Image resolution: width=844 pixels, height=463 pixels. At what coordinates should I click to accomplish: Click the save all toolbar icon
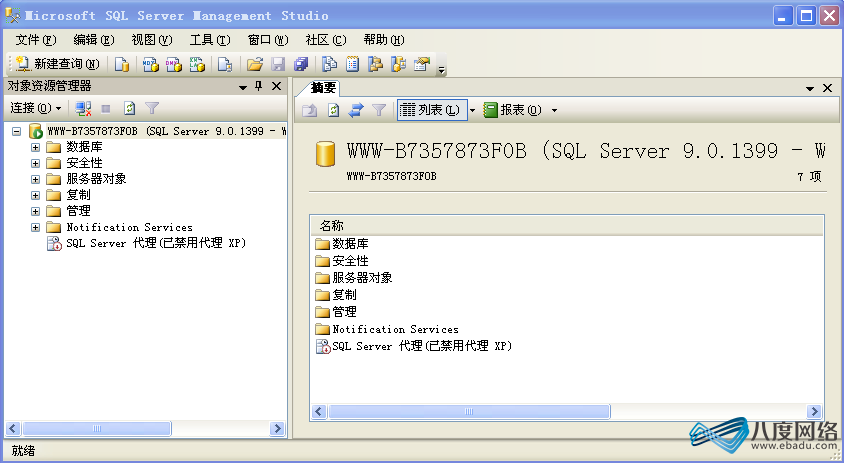(301, 65)
